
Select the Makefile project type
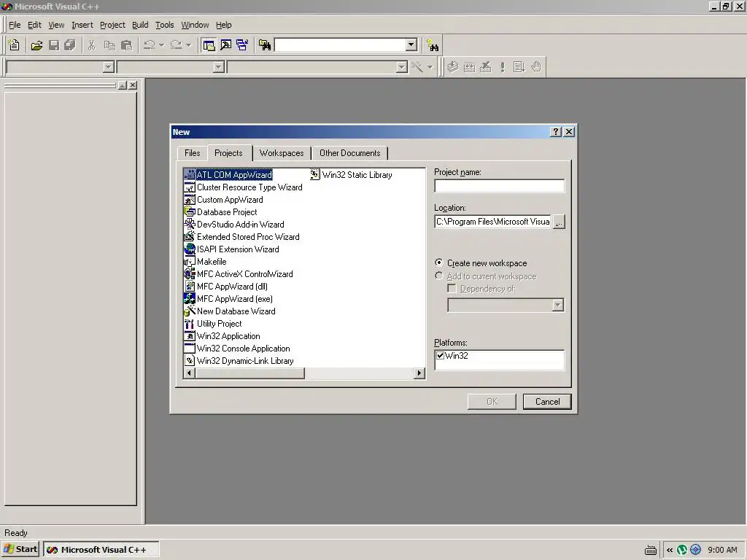point(205,262)
